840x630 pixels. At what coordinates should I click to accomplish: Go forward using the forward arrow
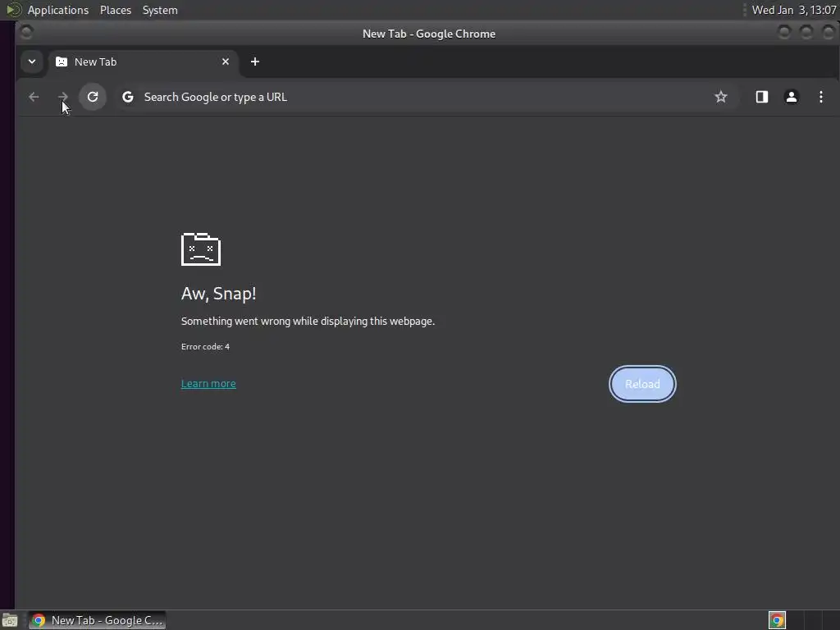click(62, 97)
